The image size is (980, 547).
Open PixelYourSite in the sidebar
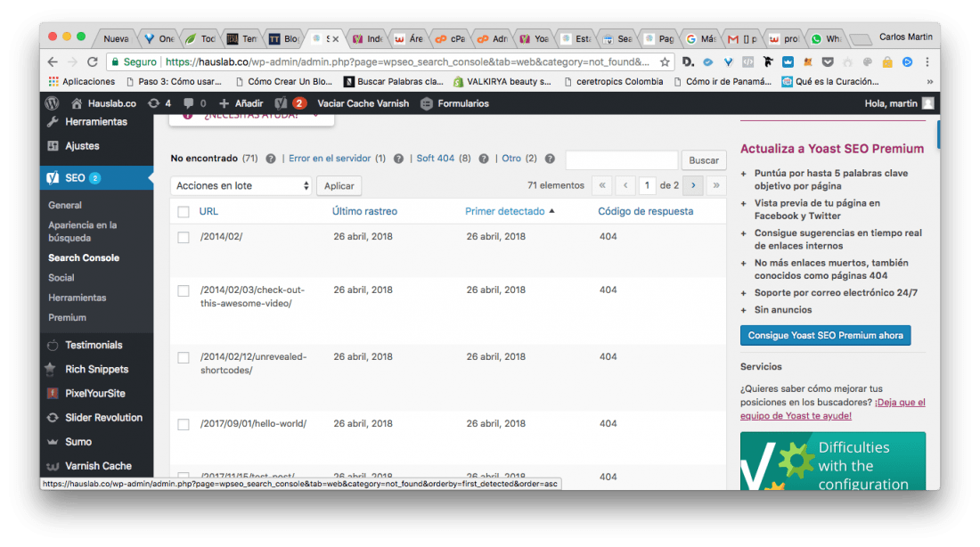[x=96, y=393]
